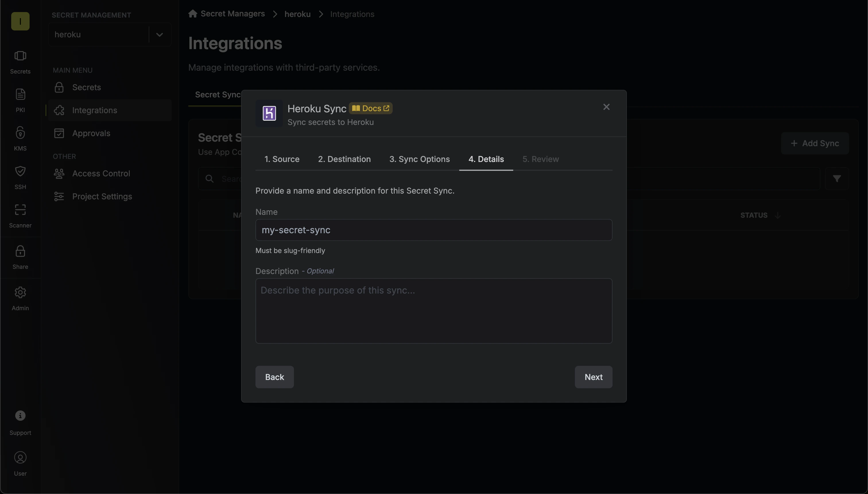Switch to the 1. Source step
This screenshot has height=494, width=868.
pyautogui.click(x=282, y=159)
